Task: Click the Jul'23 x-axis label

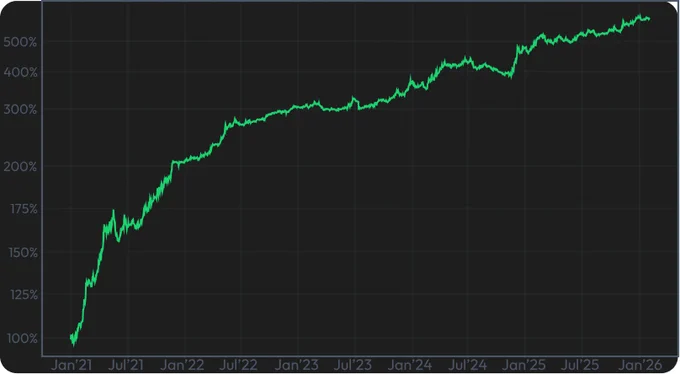Action: [353, 364]
